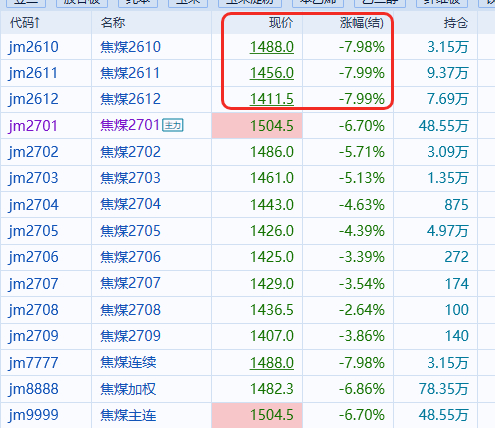
Task: Open the 焦煤2702 contract name
Action: pyautogui.click(x=130, y=152)
